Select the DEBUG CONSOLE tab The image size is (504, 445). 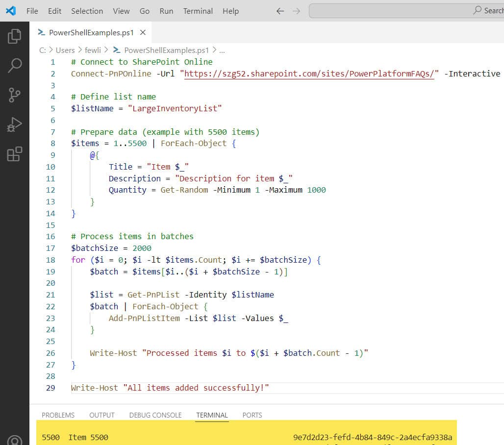tap(155, 415)
